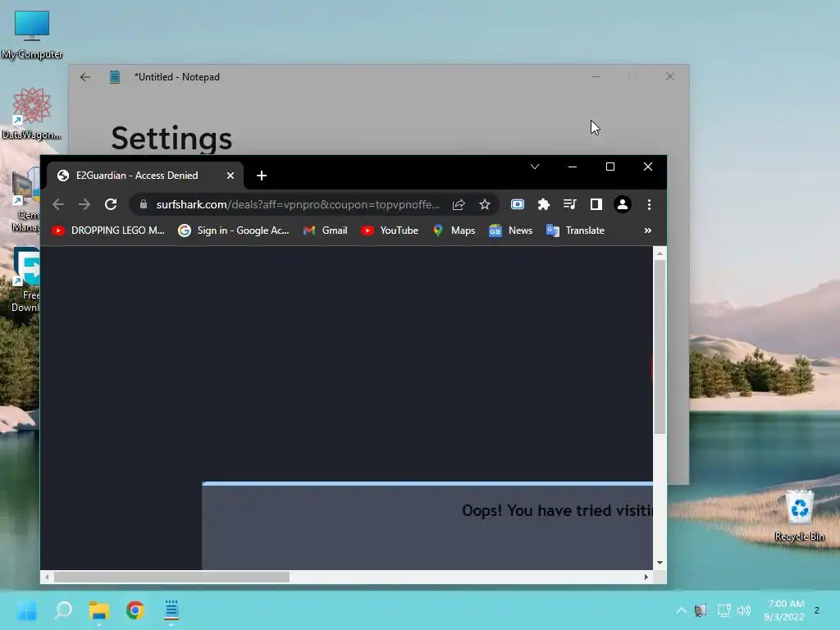The height and width of the screenshot is (630, 840).
Task: Open Chrome three-dot menu
Action: tap(650, 204)
